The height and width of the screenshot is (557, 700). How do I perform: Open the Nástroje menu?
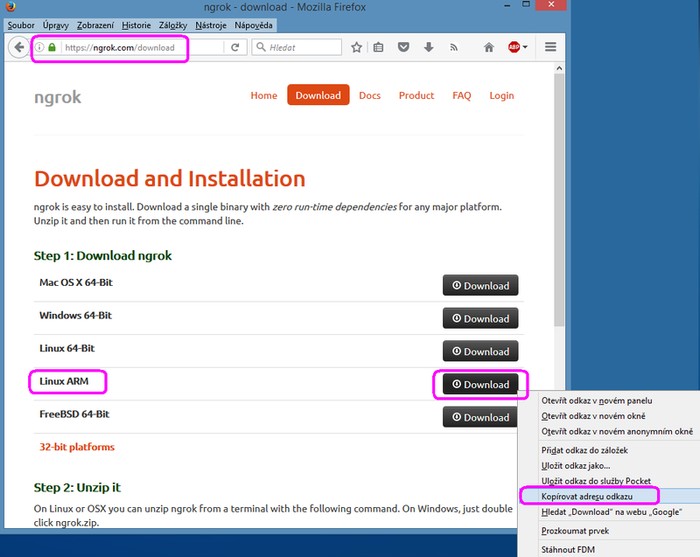pyautogui.click(x=211, y=25)
